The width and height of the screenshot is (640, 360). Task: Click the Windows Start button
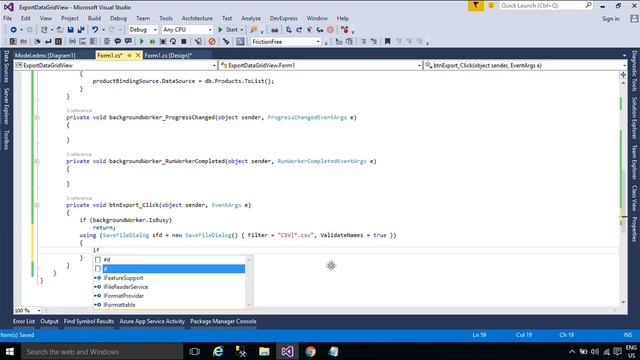[10, 351]
